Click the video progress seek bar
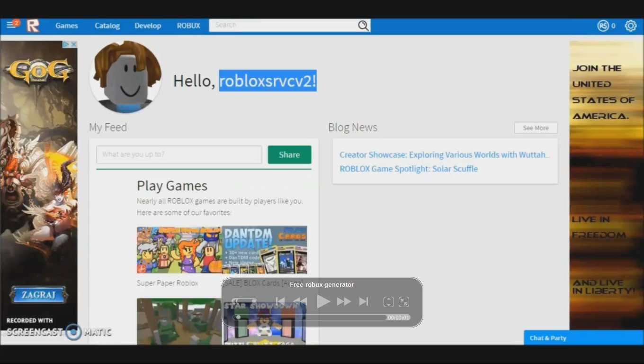 pyautogui.click(x=310, y=318)
